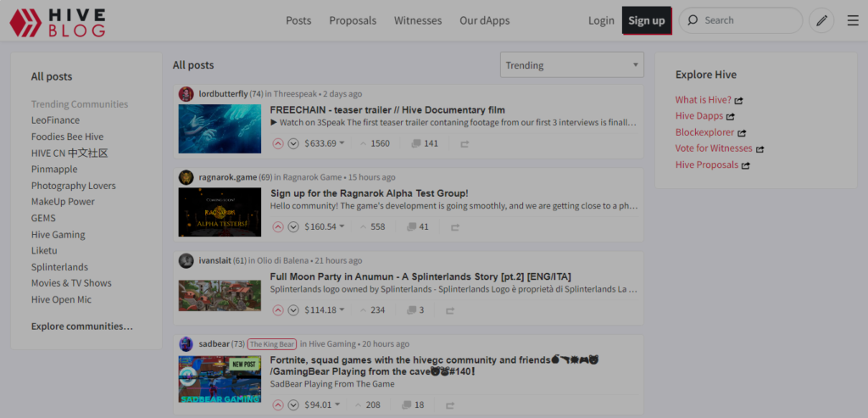The height and width of the screenshot is (418, 868).
Task: Select the MakeUp Power community
Action: point(63,202)
